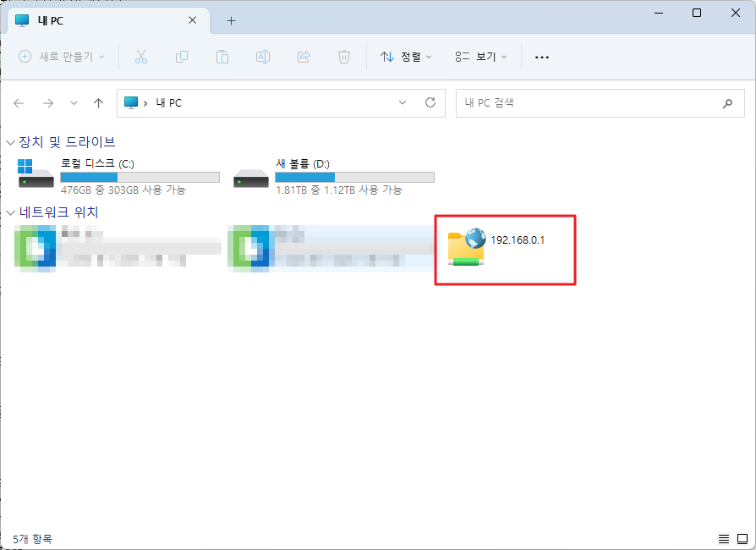756x550 pixels.
Task: Open a new tab with the plus button
Action: 231,20
